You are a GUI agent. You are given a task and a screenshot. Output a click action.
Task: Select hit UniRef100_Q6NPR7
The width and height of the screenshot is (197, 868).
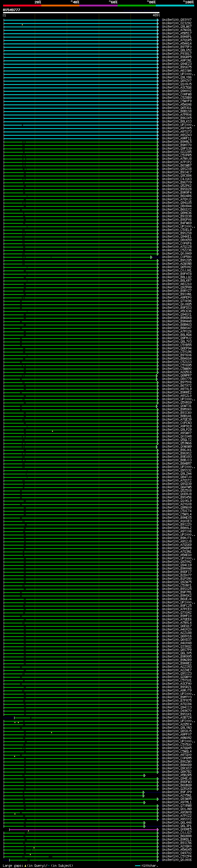coord(176,375)
